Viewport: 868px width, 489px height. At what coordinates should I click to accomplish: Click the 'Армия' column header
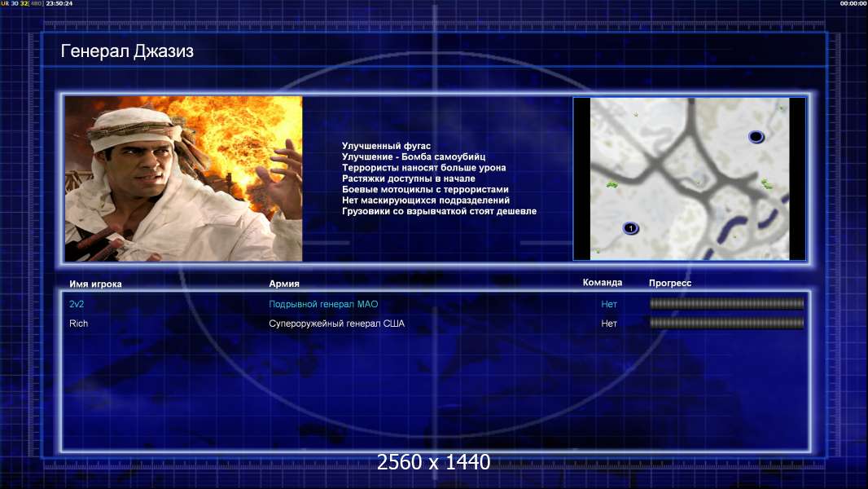(284, 284)
